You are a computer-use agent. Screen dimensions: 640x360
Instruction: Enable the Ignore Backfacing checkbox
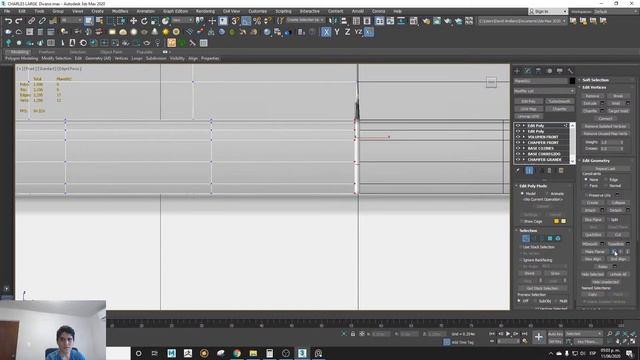click(521, 260)
